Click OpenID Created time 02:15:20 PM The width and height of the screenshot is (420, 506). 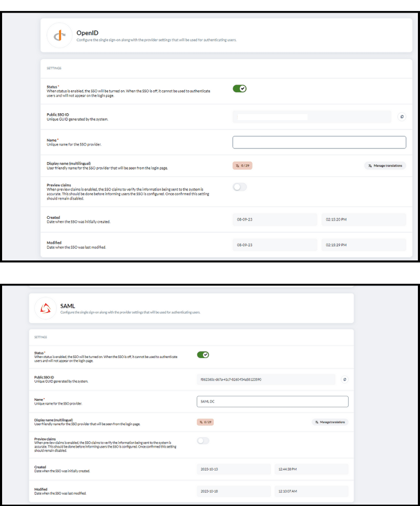(x=363, y=219)
